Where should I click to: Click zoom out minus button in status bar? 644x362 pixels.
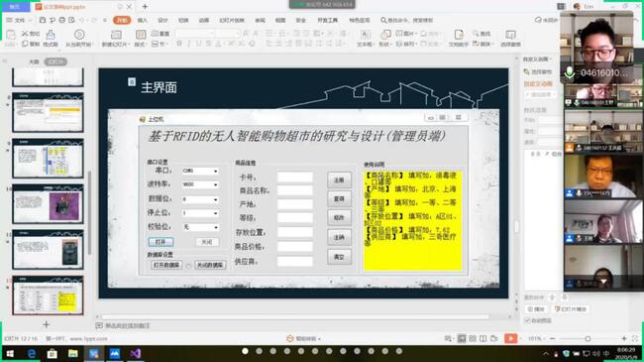point(552,338)
